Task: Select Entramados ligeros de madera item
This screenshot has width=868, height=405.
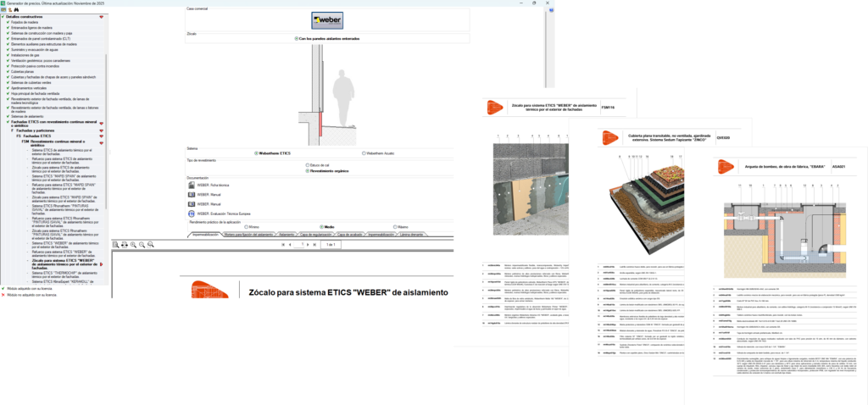Action: pos(31,28)
